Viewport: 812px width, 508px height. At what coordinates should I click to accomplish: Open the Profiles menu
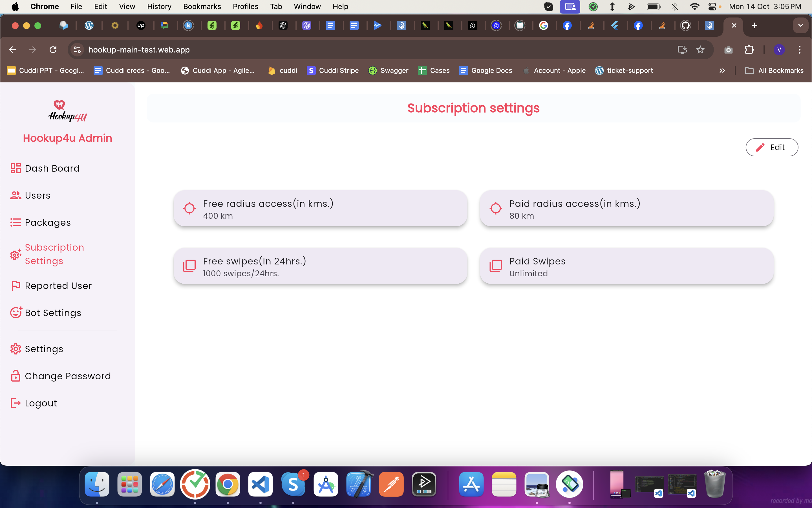[x=245, y=6]
